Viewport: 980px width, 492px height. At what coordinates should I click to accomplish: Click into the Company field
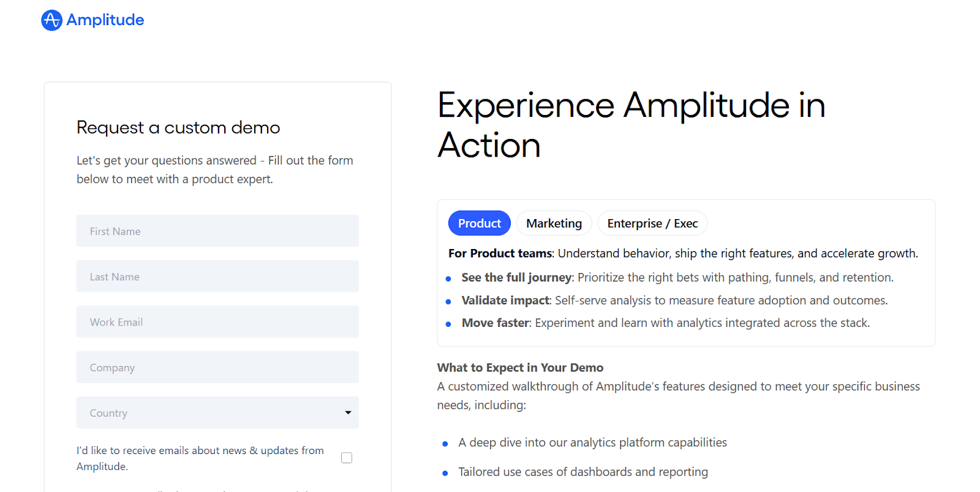point(217,367)
